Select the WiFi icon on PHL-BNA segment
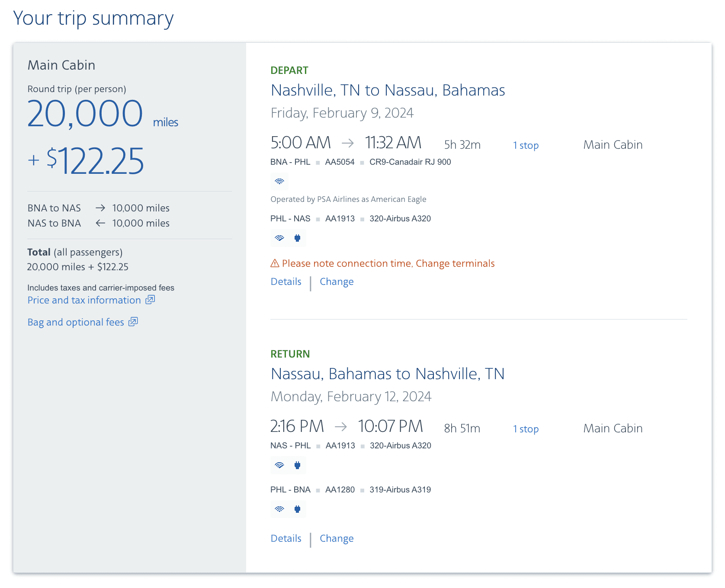 [279, 509]
